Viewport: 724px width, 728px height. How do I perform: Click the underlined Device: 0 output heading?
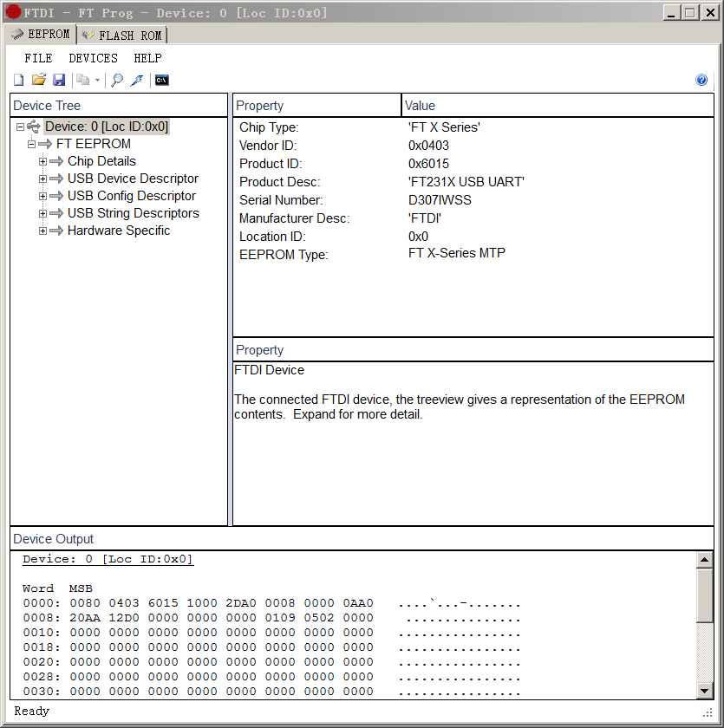click(x=108, y=559)
